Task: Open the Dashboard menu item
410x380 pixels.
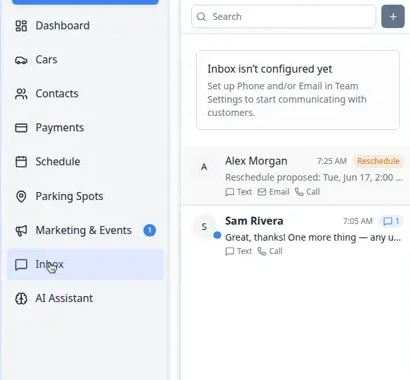Action: tap(85, 26)
